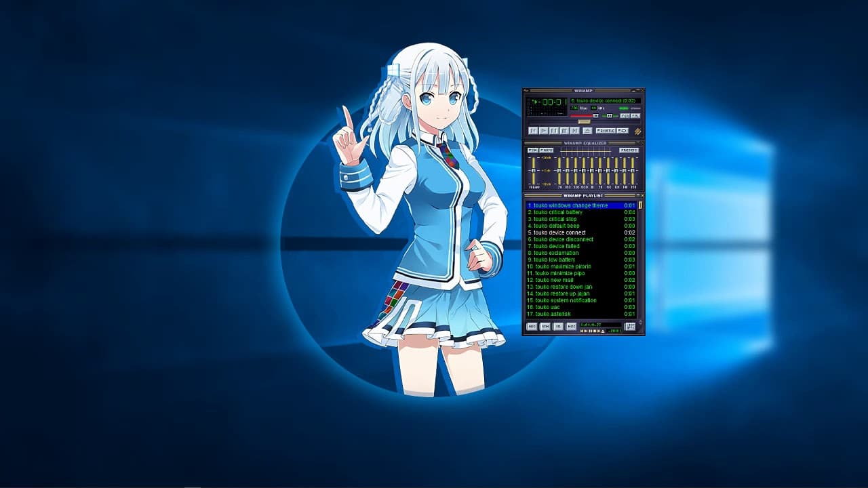
Task: Click the Winamp volume slider
Action: 584,116
